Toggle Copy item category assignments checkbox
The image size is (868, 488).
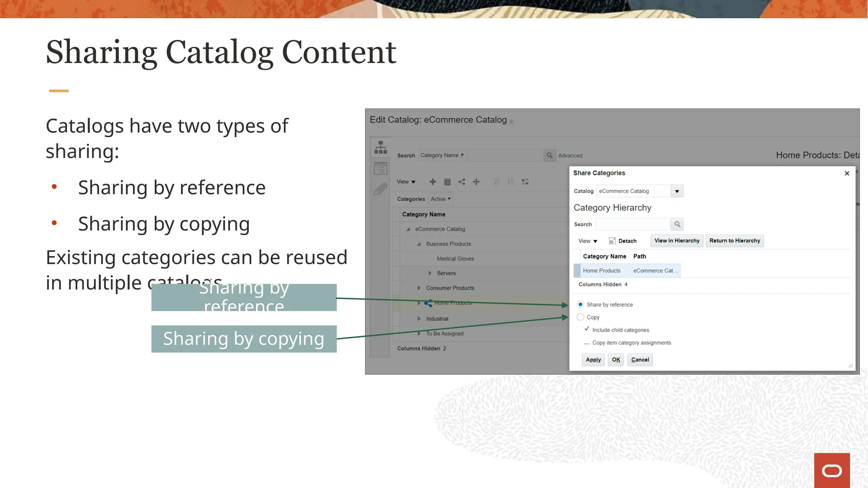coord(587,343)
